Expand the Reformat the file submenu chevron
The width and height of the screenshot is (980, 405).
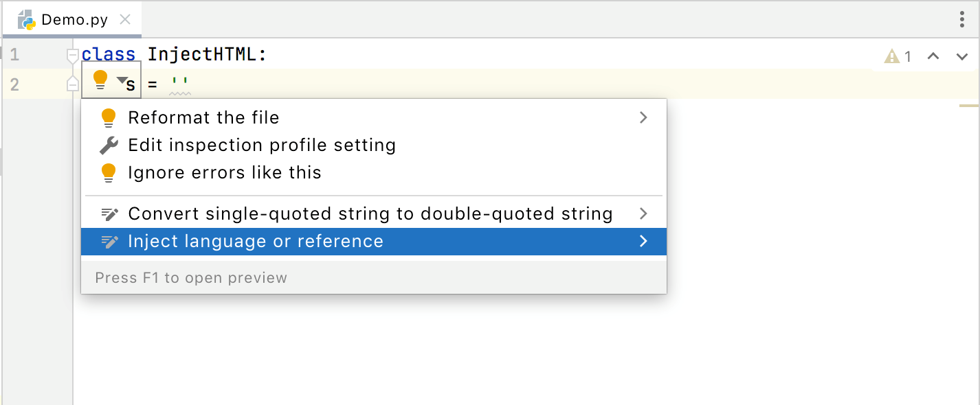point(643,117)
